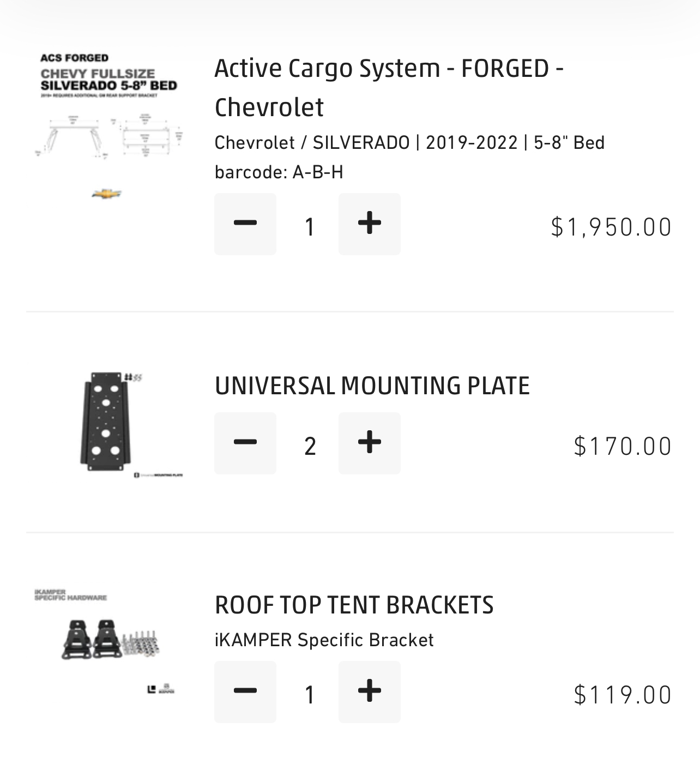
Task: Open the Active Cargo System - FORGED - Chevrolet title
Action: click(x=389, y=87)
